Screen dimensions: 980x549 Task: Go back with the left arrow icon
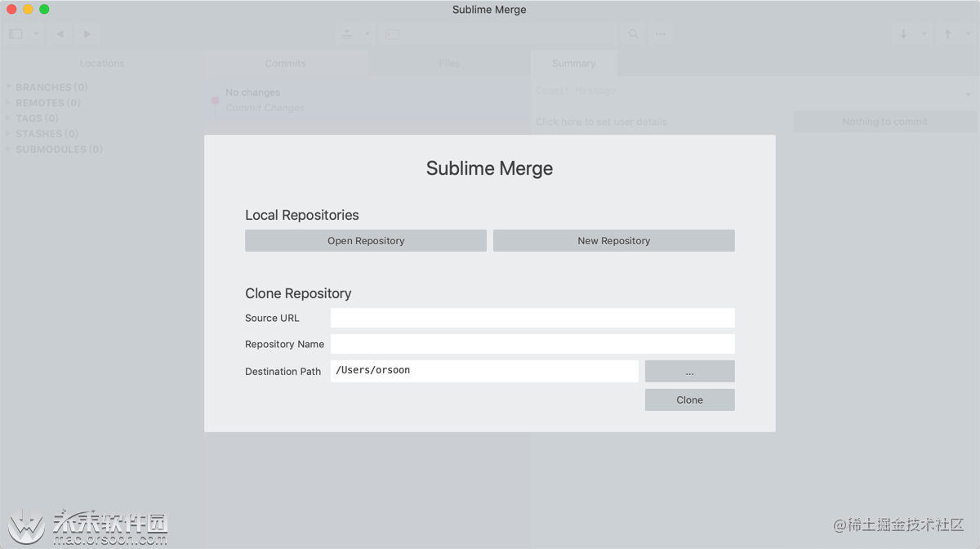pos(60,34)
